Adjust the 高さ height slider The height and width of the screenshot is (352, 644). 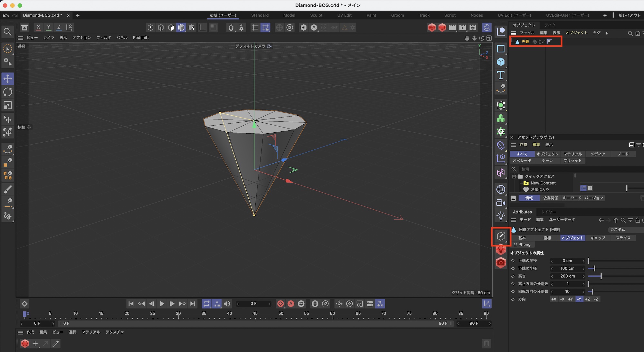(601, 276)
